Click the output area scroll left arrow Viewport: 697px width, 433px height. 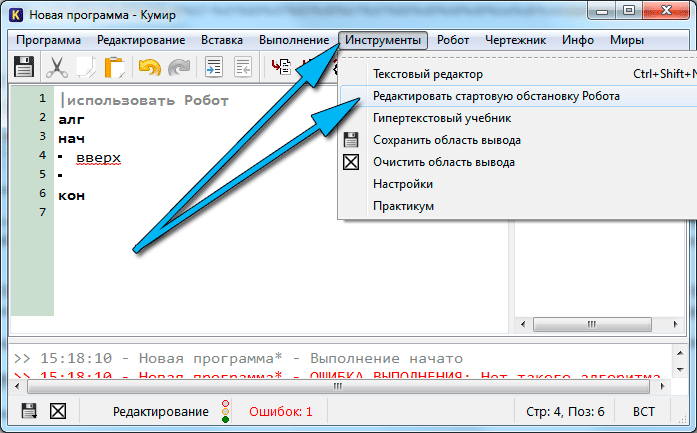[x=18, y=386]
